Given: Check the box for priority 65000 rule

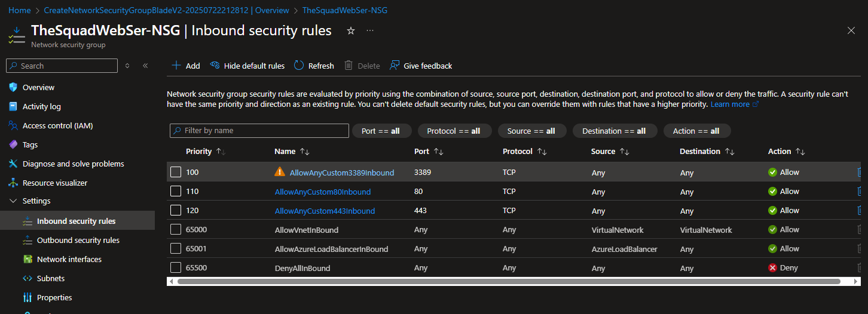Looking at the screenshot, I should tap(176, 229).
